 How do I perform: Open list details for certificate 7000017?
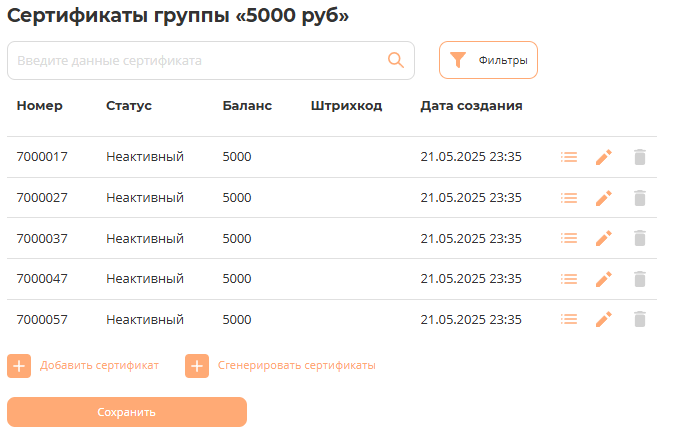[569, 157]
